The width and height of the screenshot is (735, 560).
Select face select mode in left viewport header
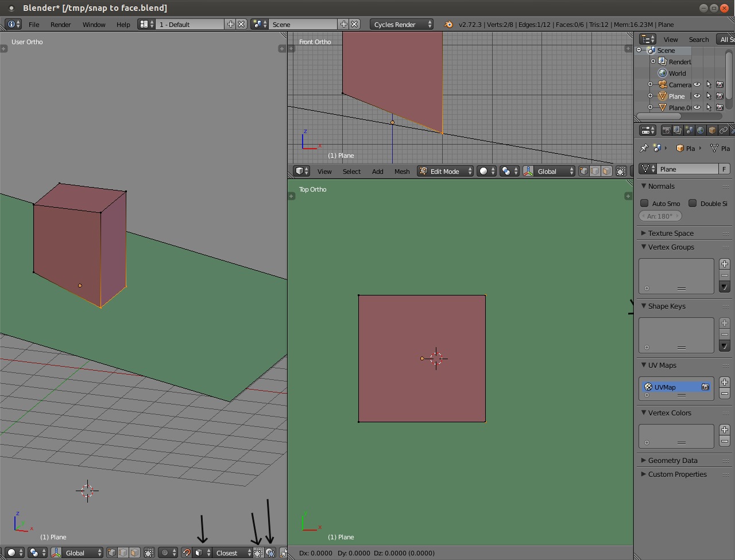tap(134, 553)
